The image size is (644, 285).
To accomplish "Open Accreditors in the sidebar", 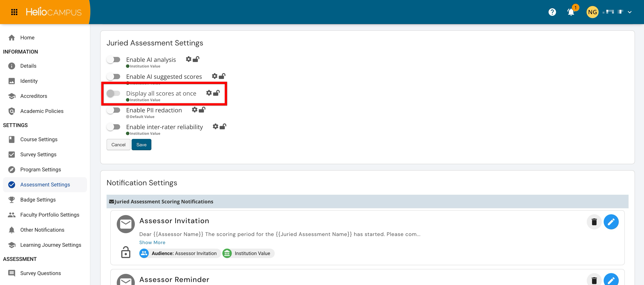I will (45, 96).
